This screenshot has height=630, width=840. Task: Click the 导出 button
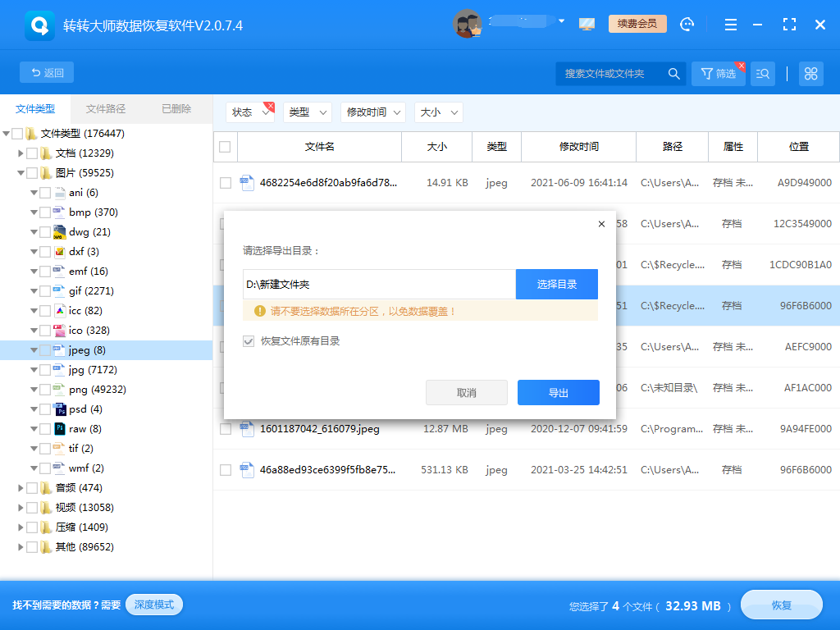(558, 393)
